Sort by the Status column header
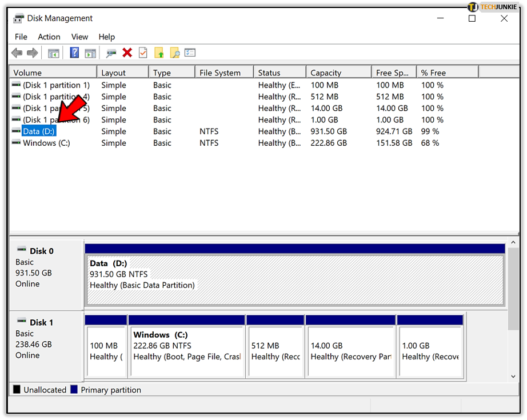527x420 pixels. coord(280,73)
